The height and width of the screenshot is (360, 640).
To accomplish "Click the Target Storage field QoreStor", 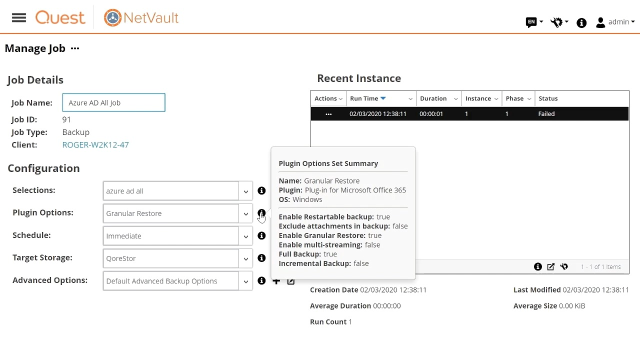I will click(171, 258).
